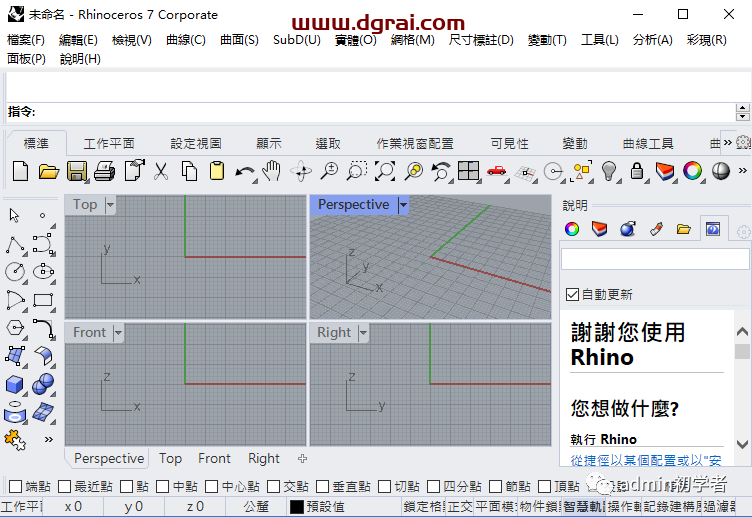Viewport: 752px width, 517px height.
Task: Paste with the clipboard icon
Action: point(217,171)
